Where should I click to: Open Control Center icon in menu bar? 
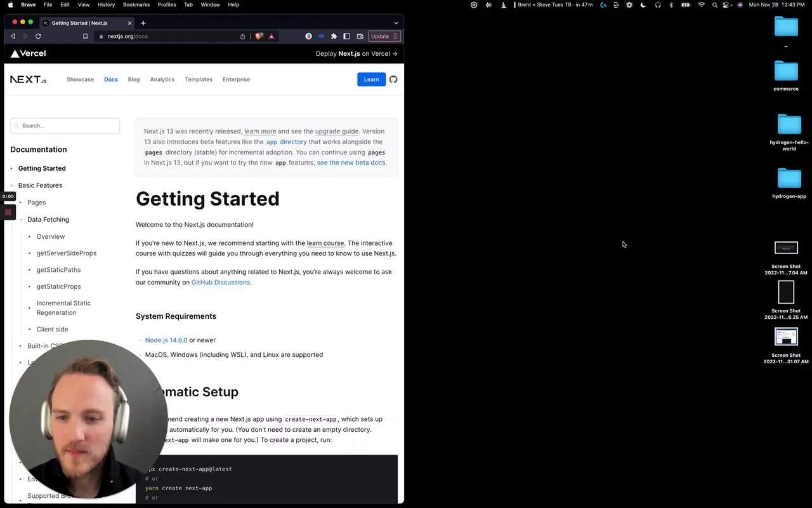727,4
